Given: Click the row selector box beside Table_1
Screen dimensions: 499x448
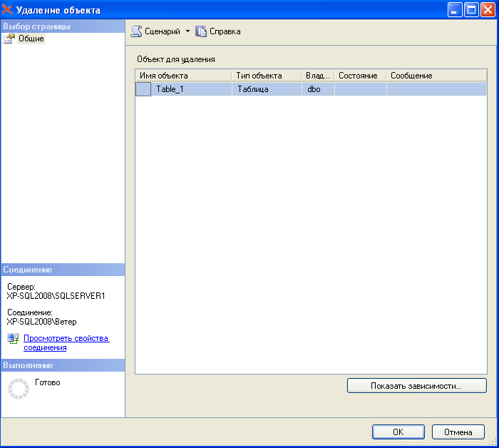Looking at the screenshot, I should pyautogui.click(x=143, y=89).
